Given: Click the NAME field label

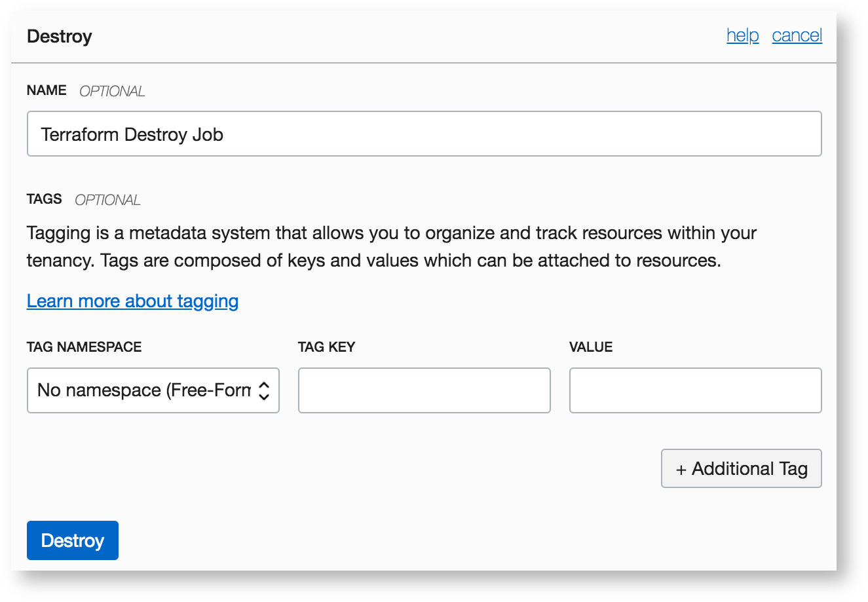Looking at the screenshot, I should (47, 90).
